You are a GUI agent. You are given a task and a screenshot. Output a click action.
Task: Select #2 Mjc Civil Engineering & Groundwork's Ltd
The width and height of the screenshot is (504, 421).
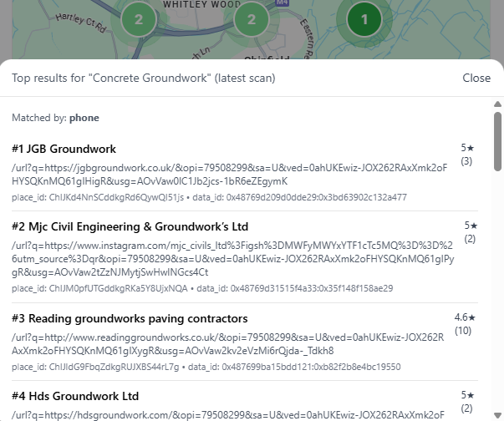[x=130, y=226]
